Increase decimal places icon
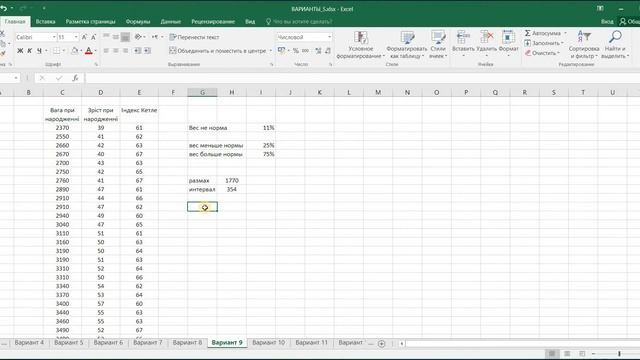Image resolution: width=640 pixels, height=360 pixels. point(318,51)
